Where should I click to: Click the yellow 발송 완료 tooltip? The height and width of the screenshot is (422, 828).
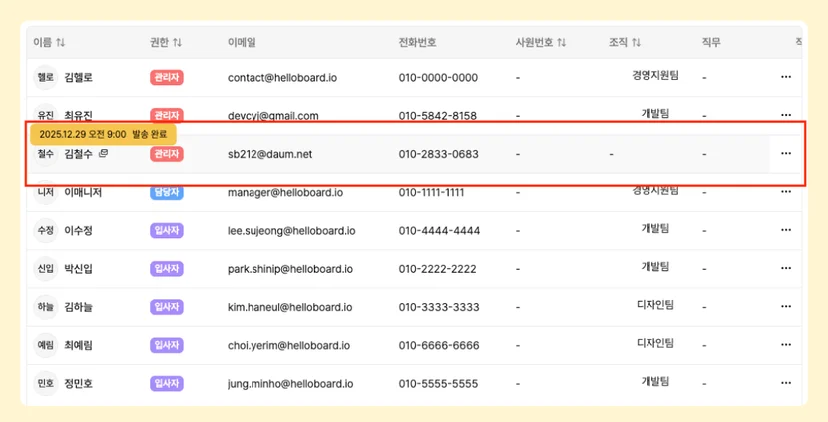(x=103, y=134)
